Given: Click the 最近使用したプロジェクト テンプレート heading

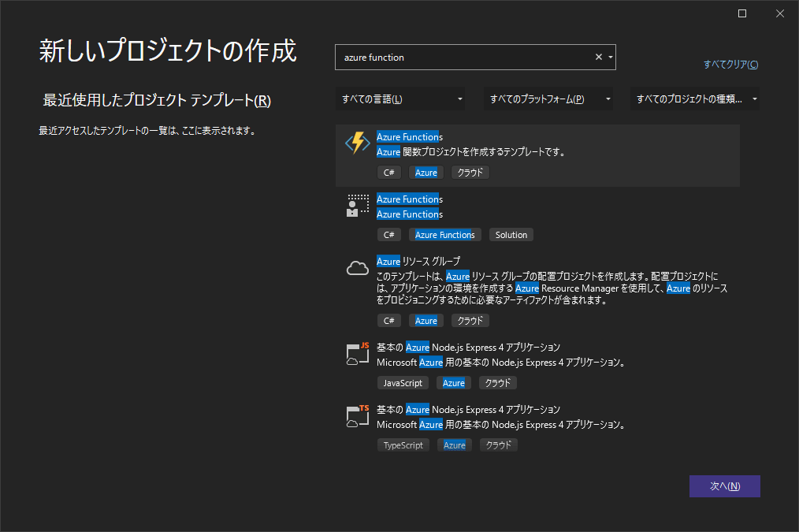Looking at the screenshot, I should 157,100.
